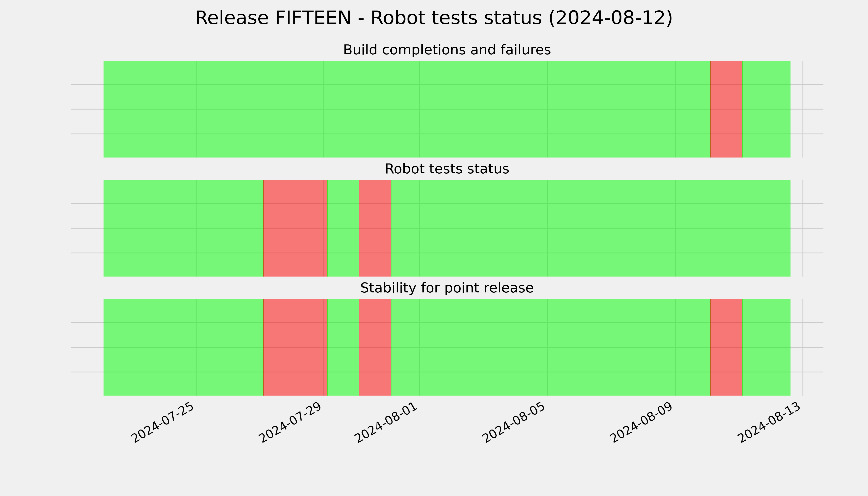Click the long green region after 2024-08-05 in Robot tests status
868x496 pixels.
pos(591,228)
